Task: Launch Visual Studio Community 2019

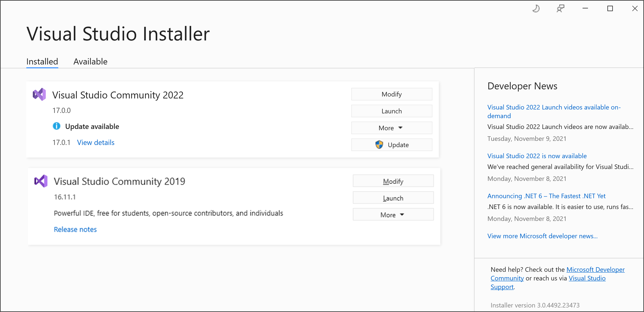Action: click(x=393, y=198)
